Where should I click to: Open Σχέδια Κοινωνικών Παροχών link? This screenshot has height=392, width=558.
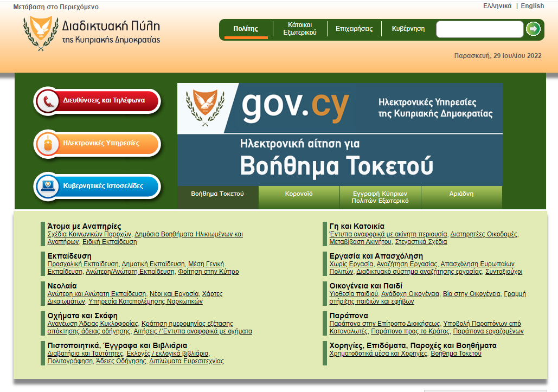click(x=89, y=234)
